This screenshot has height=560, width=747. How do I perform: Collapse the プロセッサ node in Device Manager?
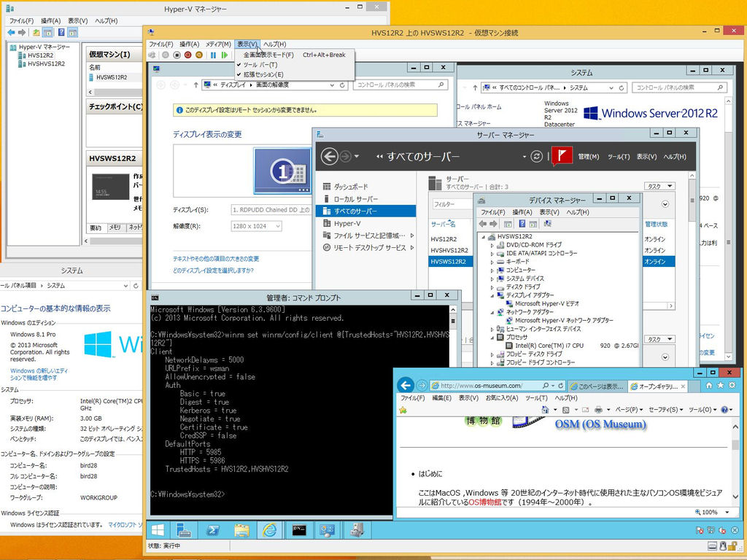click(x=492, y=338)
